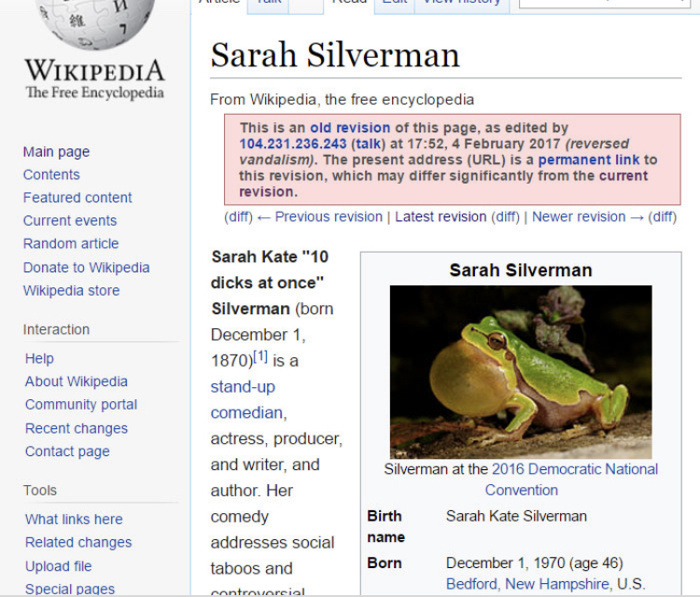Click 'December 1, 1970 (age 46)' text

coord(535,563)
